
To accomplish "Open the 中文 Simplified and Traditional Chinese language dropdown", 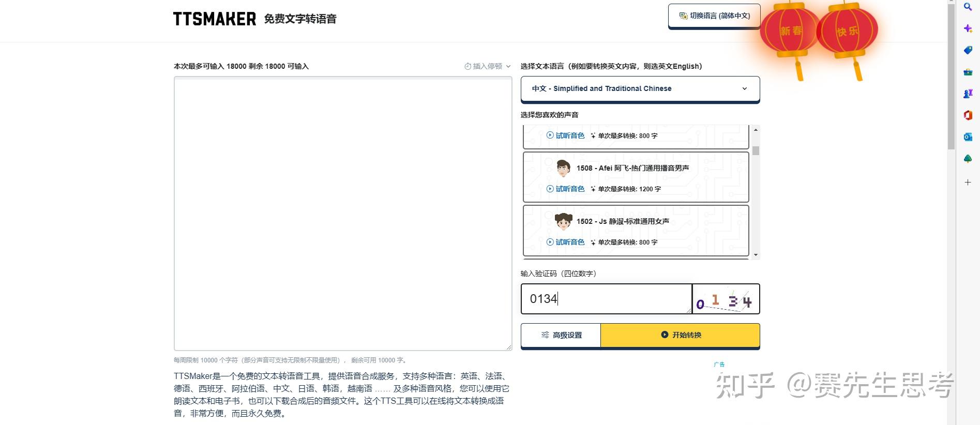I will [x=640, y=88].
